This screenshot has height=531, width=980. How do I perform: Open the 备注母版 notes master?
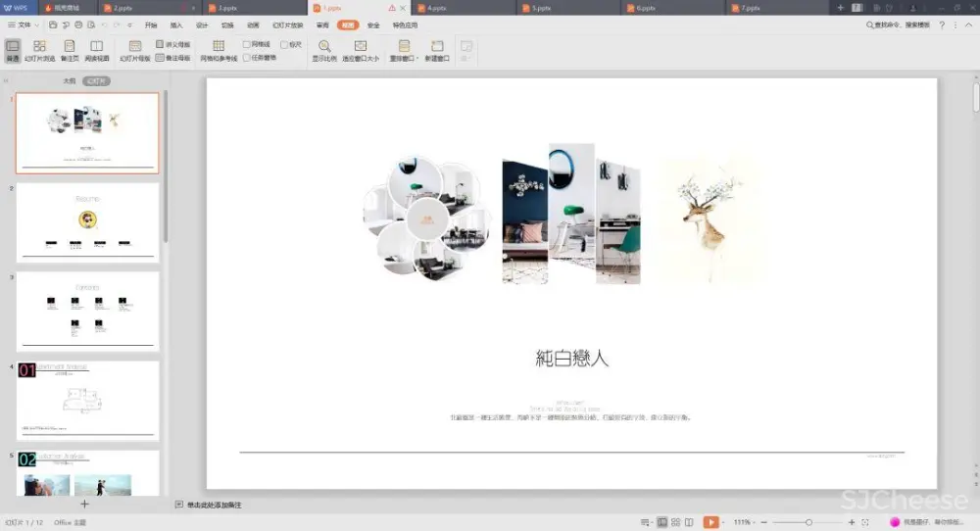(x=173, y=58)
